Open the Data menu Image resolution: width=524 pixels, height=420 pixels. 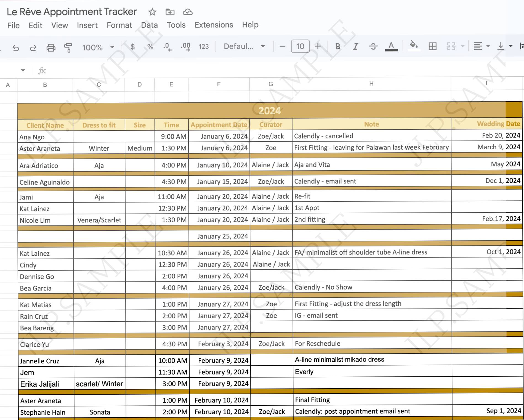click(x=149, y=25)
